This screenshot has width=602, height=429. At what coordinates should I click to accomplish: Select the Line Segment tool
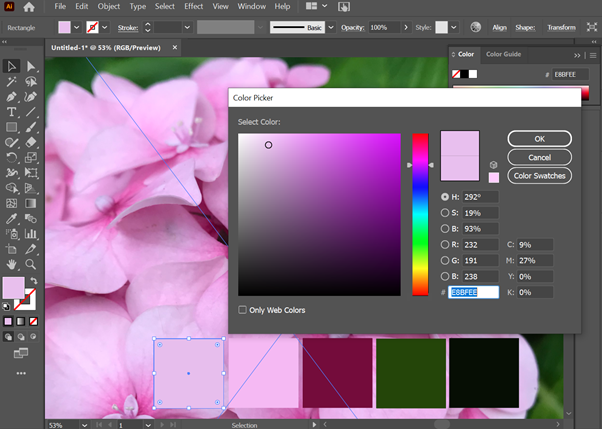coord(31,112)
